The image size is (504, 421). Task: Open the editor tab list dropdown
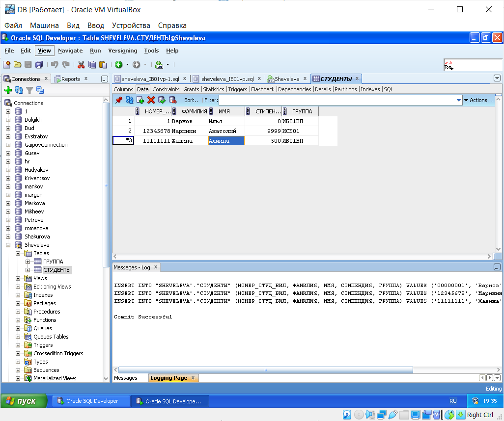click(497, 78)
